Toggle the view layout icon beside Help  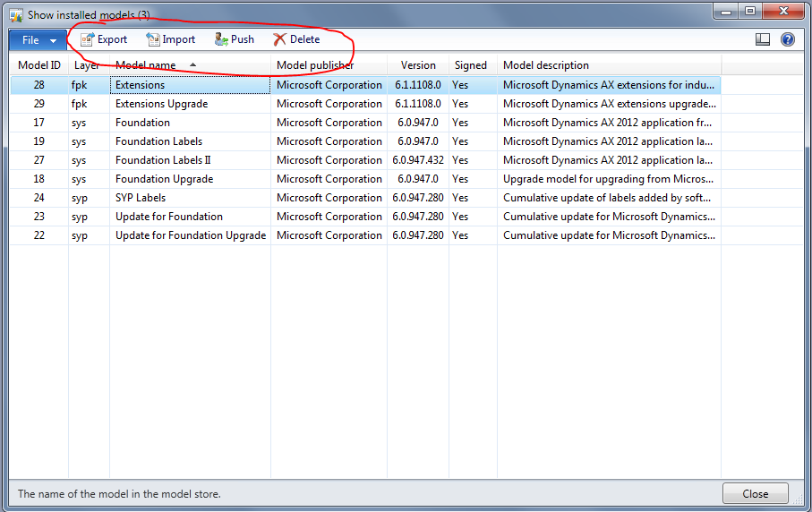(x=763, y=39)
